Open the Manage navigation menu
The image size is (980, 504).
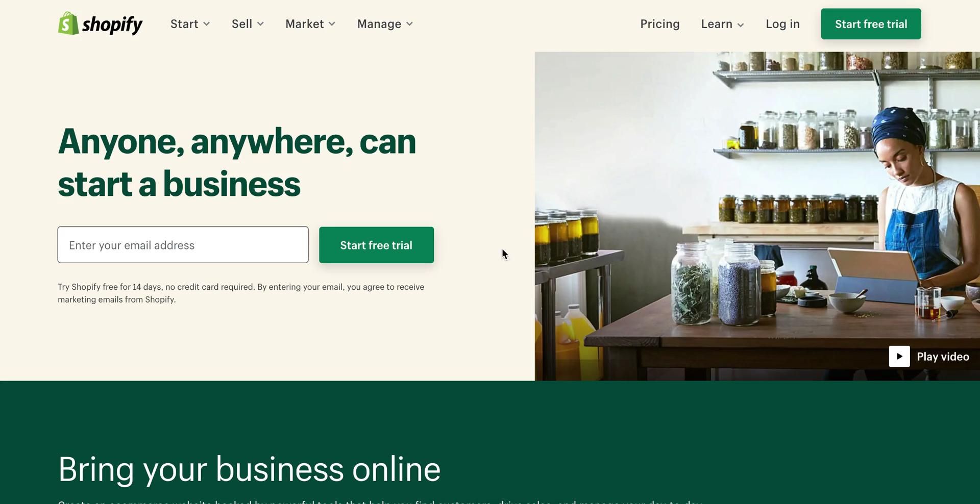click(385, 24)
